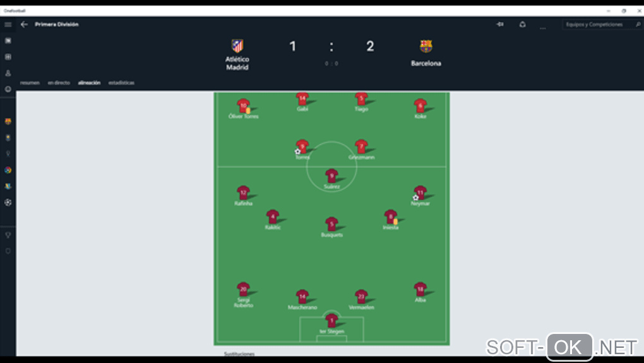644x363 pixels.
Task: Switch to the resumen tab
Action: (30, 83)
